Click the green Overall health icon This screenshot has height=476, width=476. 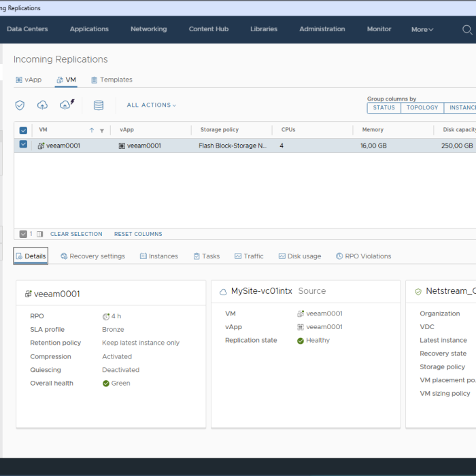point(105,384)
